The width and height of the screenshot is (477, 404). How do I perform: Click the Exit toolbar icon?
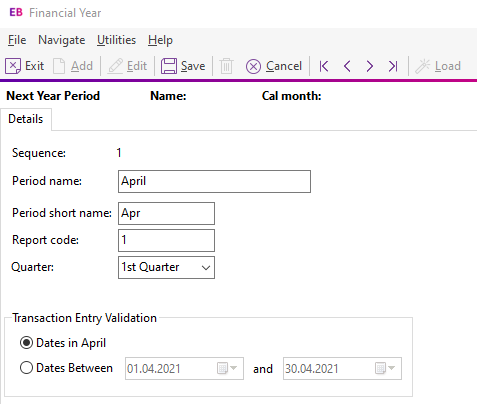[13, 66]
